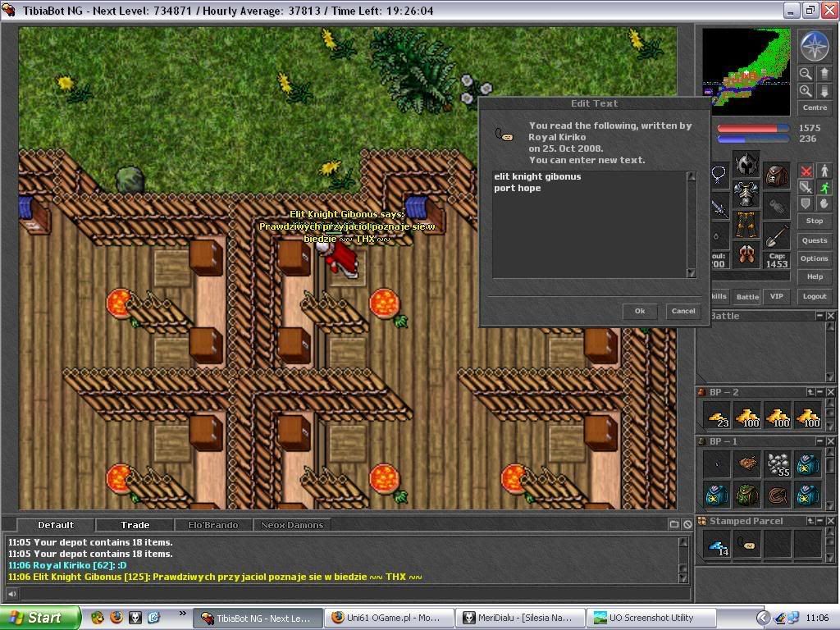Click the Edit Text scroll down arrow
Image resolution: width=840 pixels, height=630 pixels.
point(691,273)
